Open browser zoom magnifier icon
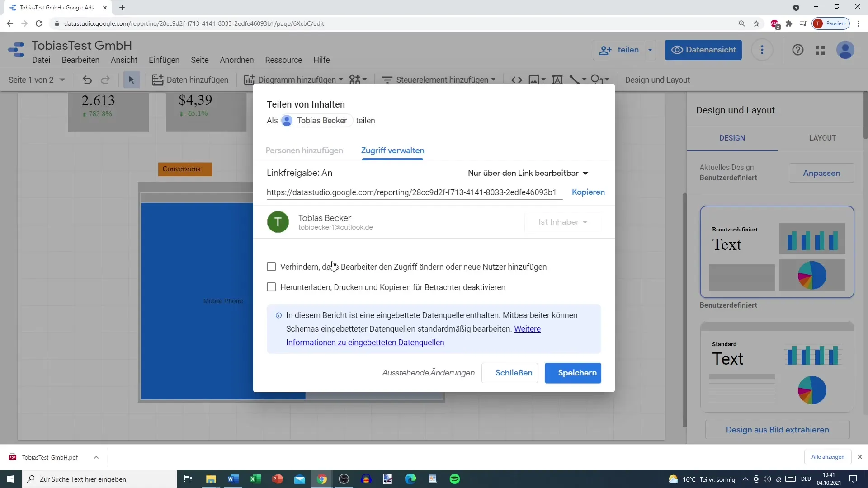The height and width of the screenshot is (488, 868). coord(741,23)
